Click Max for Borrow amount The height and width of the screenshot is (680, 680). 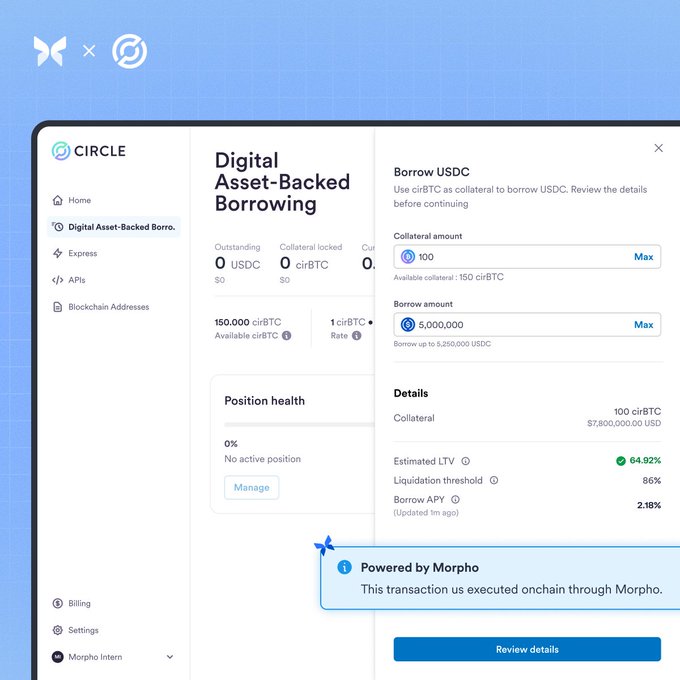tap(644, 324)
